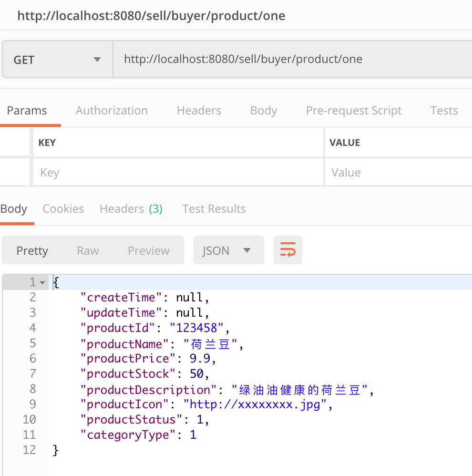Switch to Raw response view
Image resolution: width=472 pixels, height=476 pixels.
tap(88, 250)
